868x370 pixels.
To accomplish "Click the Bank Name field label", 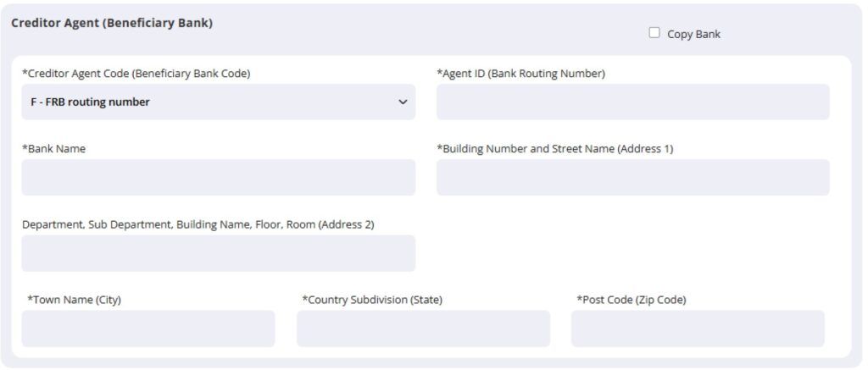I will 53,149.
